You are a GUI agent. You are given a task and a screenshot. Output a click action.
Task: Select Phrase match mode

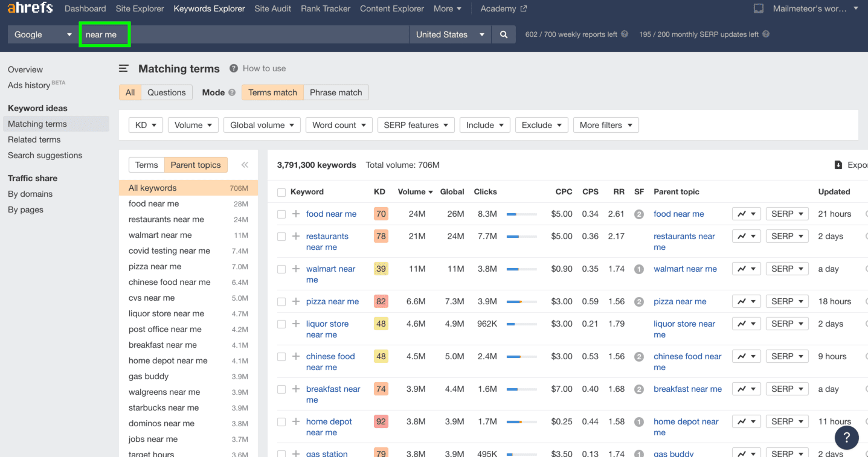[x=336, y=92]
